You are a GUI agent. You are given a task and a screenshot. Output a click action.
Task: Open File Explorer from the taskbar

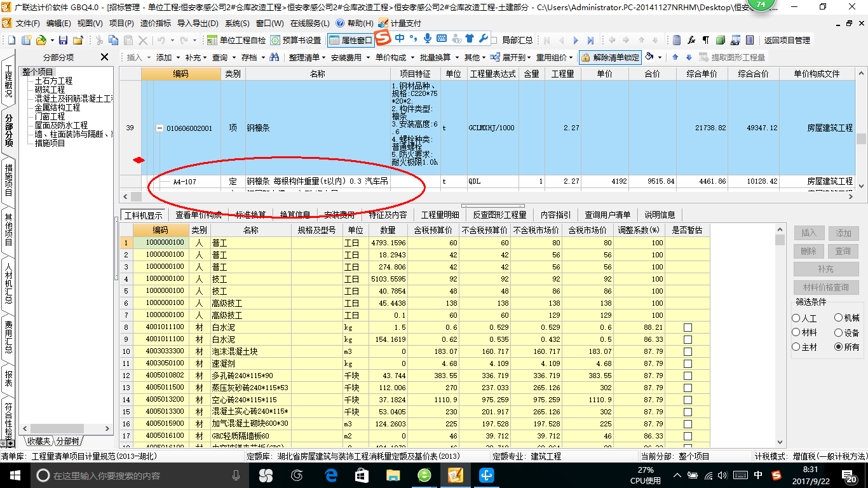tap(393, 475)
